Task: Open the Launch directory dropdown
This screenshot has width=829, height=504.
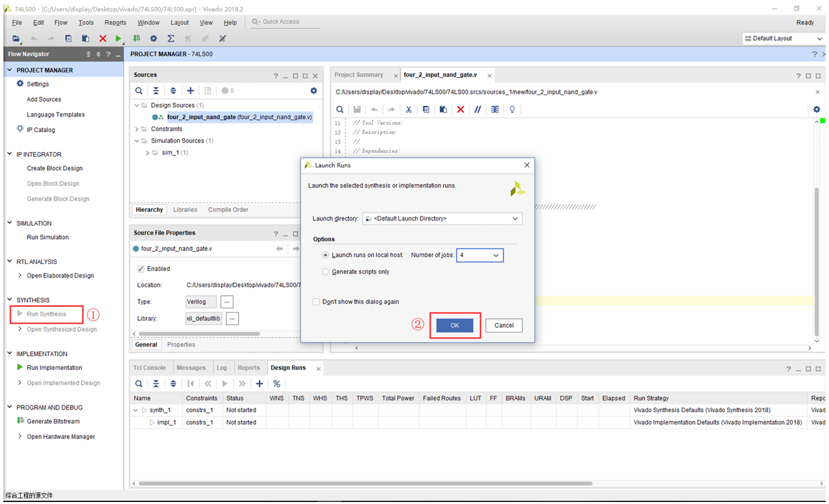Action: click(442, 218)
